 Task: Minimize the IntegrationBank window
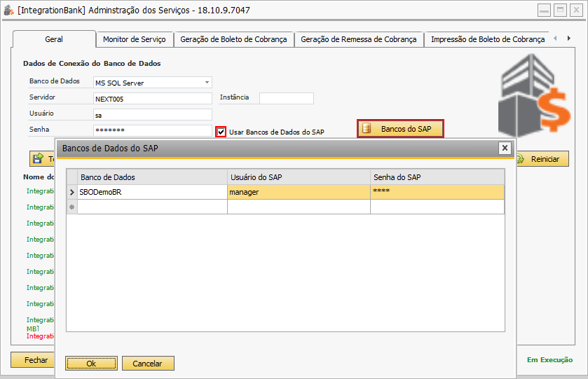pos(544,10)
